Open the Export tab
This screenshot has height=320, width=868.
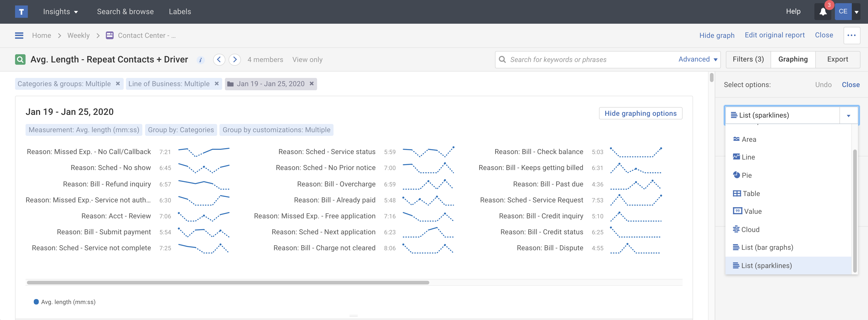837,59
